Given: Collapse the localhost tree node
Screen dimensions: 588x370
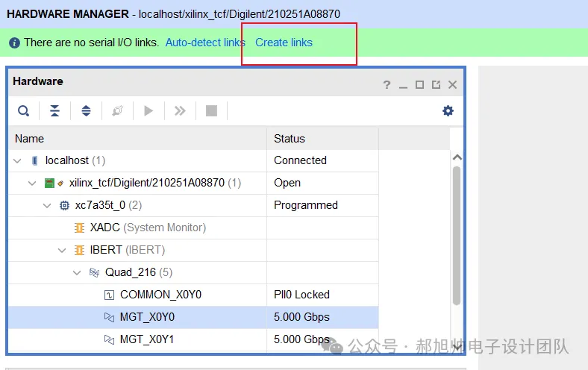Looking at the screenshot, I should (x=17, y=160).
